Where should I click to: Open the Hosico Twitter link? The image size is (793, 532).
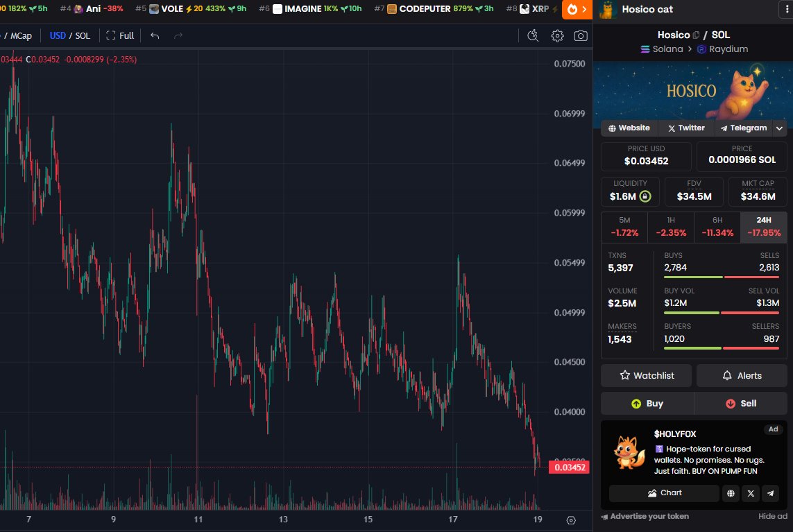(686, 128)
